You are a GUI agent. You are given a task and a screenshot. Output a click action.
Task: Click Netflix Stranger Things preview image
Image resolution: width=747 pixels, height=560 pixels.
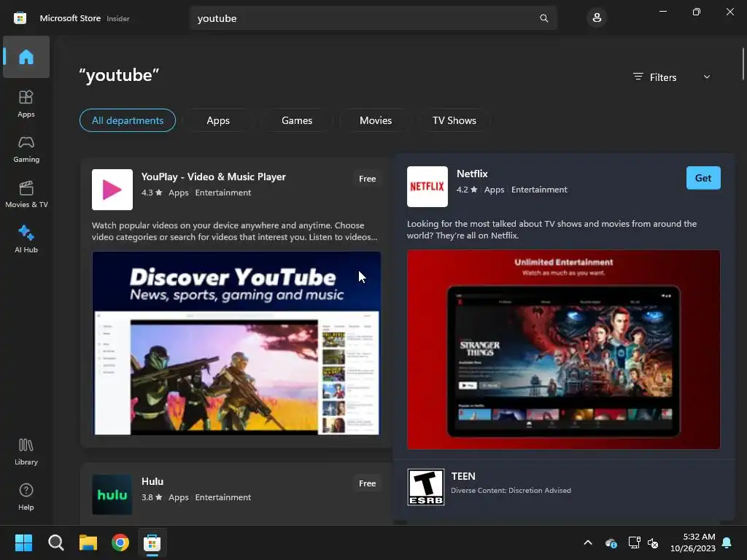click(564, 350)
